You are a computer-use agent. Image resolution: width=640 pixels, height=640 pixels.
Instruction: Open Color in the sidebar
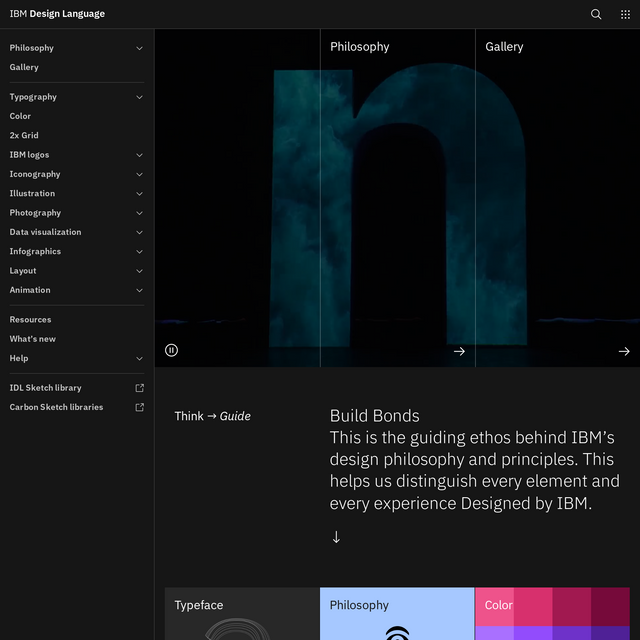coord(20,116)
